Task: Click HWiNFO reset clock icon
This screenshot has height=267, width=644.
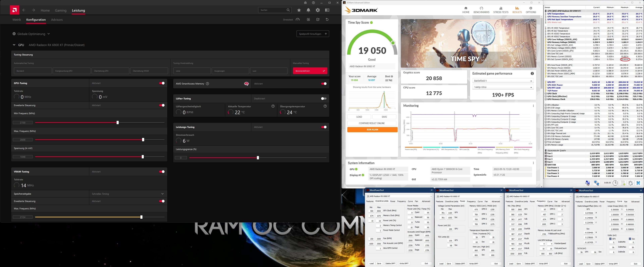Action: (x=615, y=183)
